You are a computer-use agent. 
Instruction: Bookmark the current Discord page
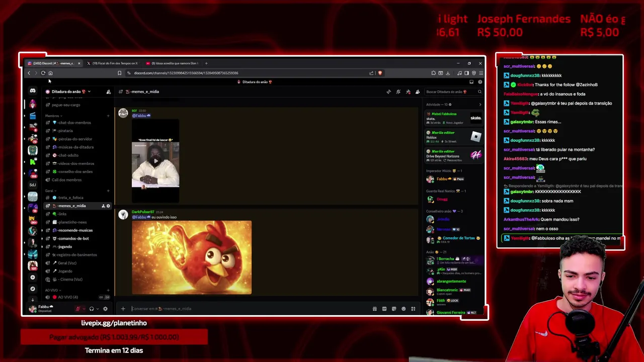[119, 73]
